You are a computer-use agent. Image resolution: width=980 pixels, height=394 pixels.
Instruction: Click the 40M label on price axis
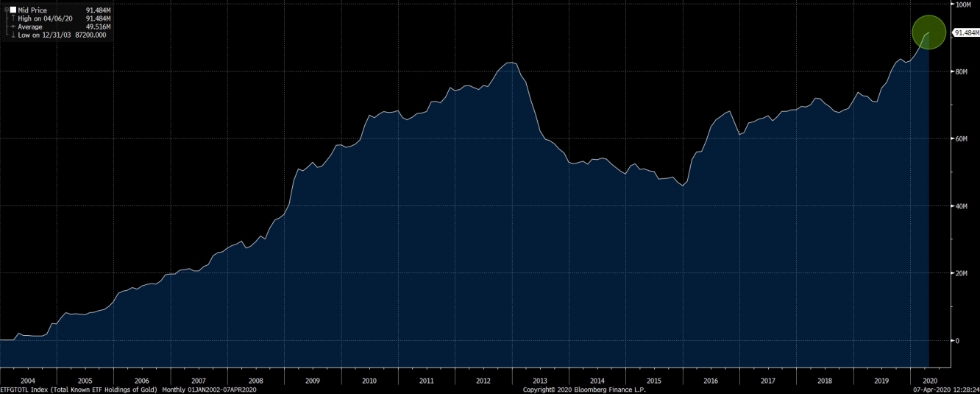coord(962,206)
